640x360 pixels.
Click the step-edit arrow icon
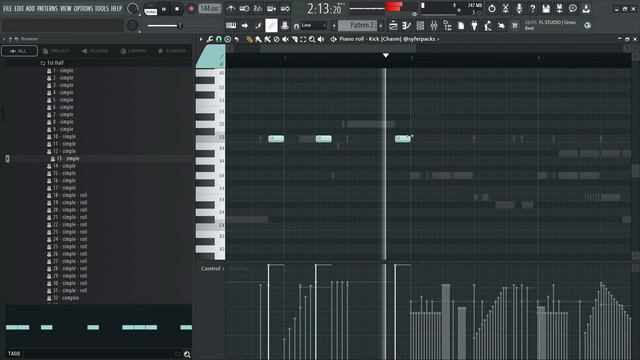(x=244, y=25)
